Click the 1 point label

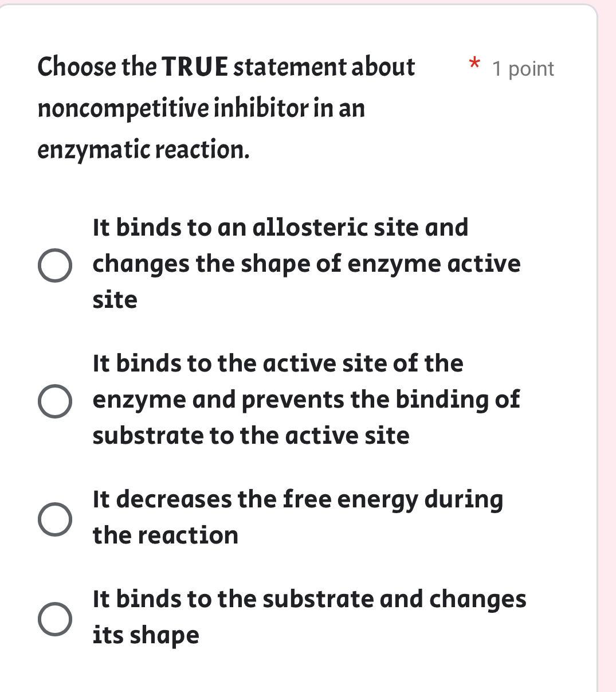(x=522, y=69)
